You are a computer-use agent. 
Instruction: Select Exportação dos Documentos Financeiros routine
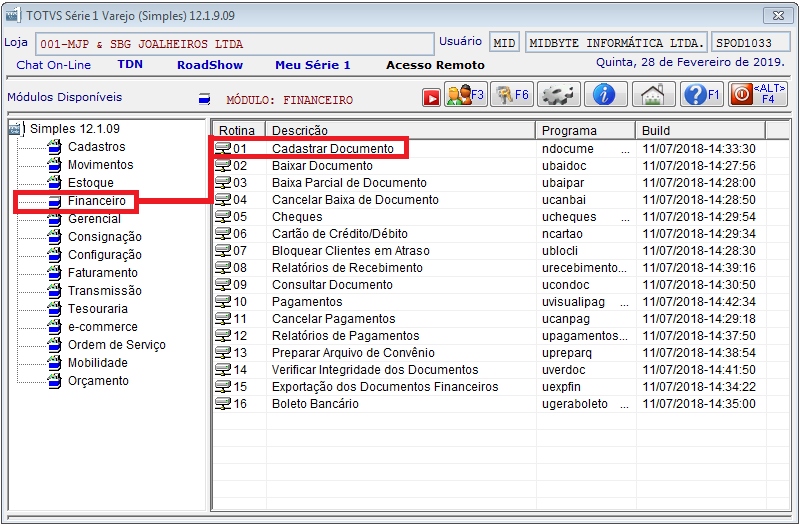click(385, 387)
